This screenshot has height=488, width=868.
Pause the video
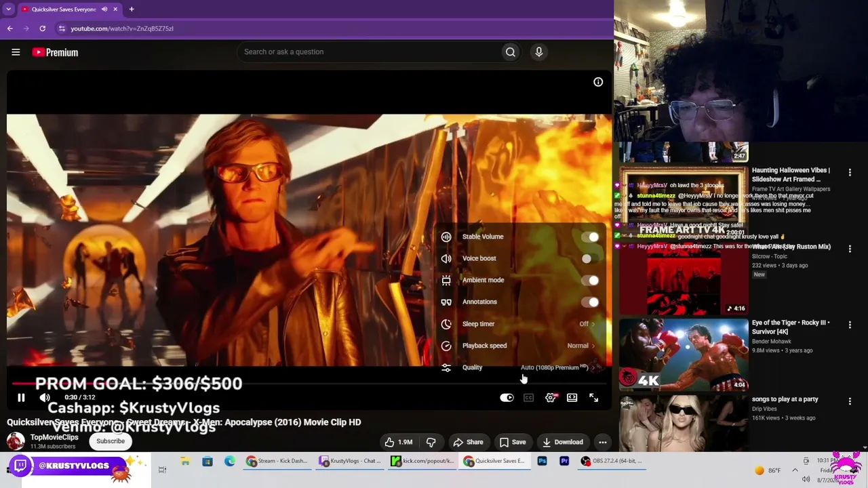tap(21, 398)
